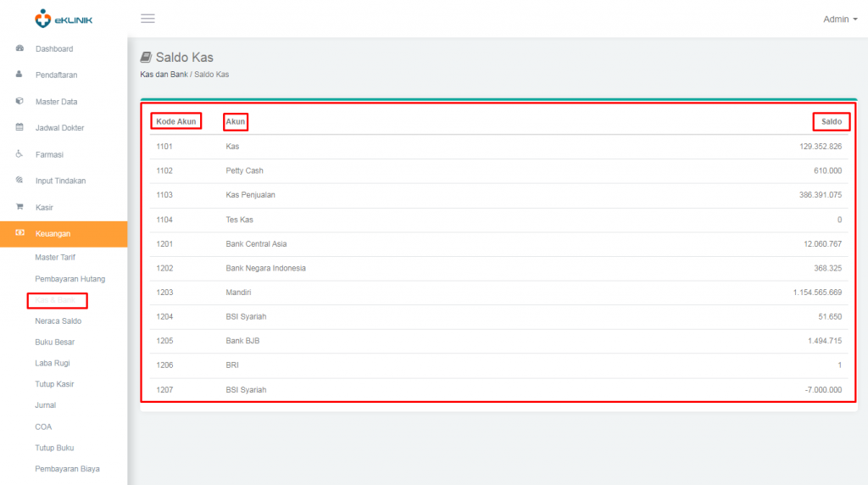
Task: Select Pembayaran Hutang menu entry
Action: click(x=70, y=279)
